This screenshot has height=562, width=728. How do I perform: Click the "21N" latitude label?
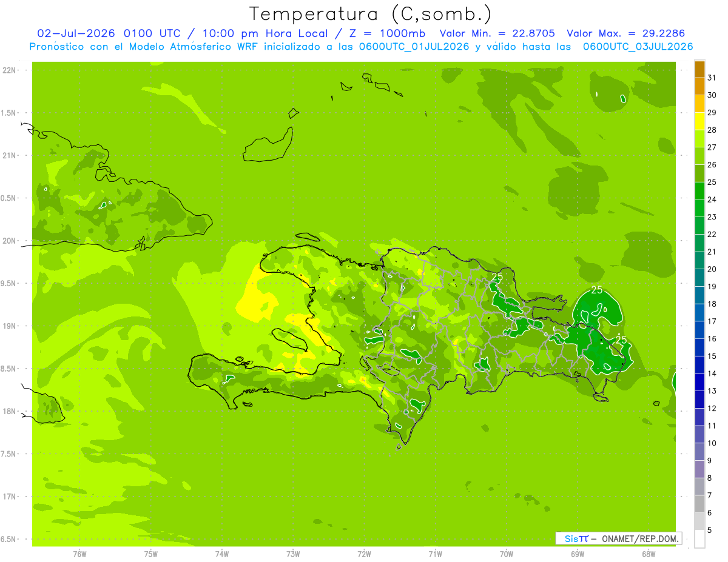pyautogui.click(x=10, y=156)
